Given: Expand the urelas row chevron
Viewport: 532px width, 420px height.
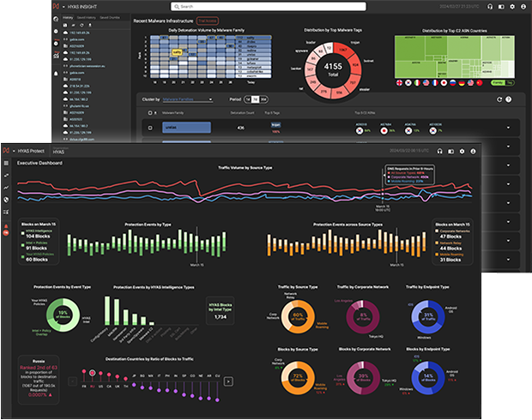Looking at the screenshot, I should [x=508, y=128].
